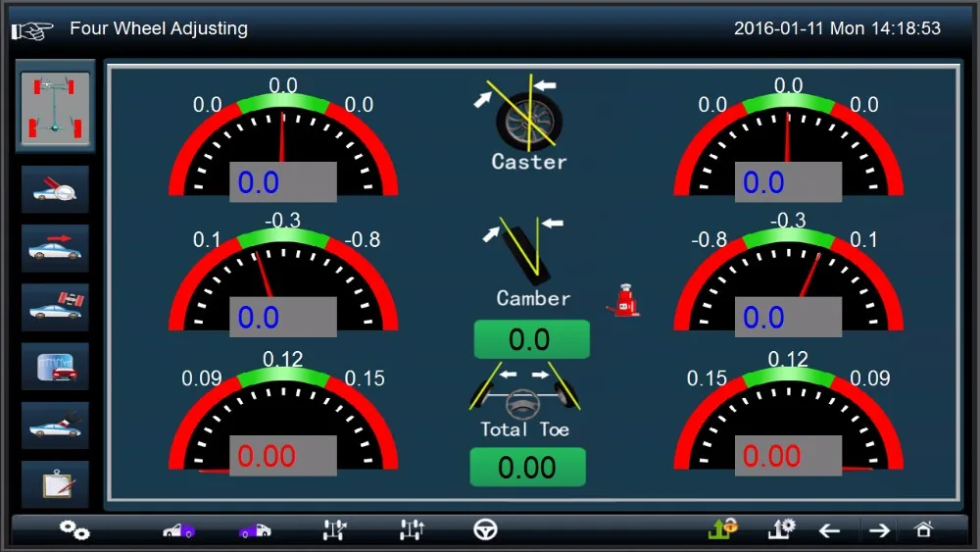
Task: Go back with the left arrow
Action: [x=829, y=530]
